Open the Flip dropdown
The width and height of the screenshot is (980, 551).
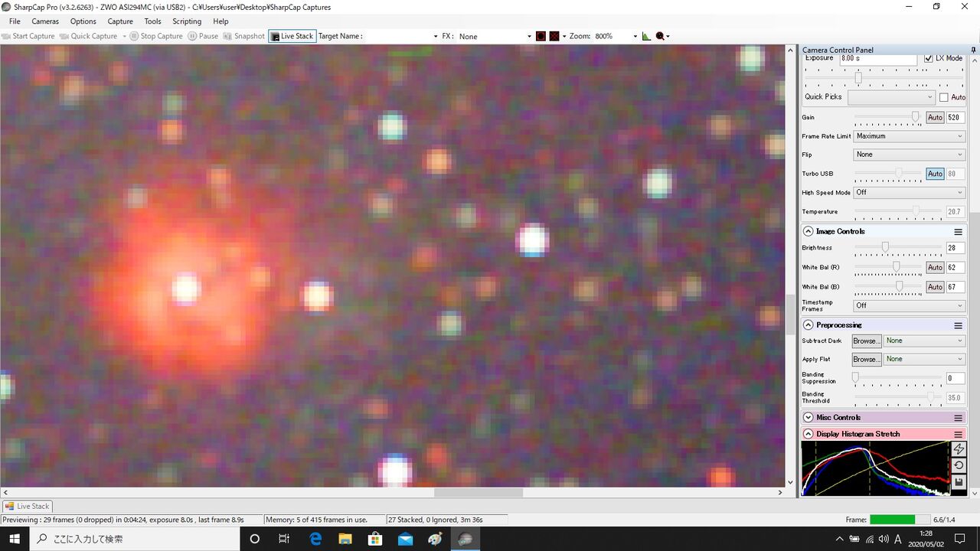click(910, 155)
